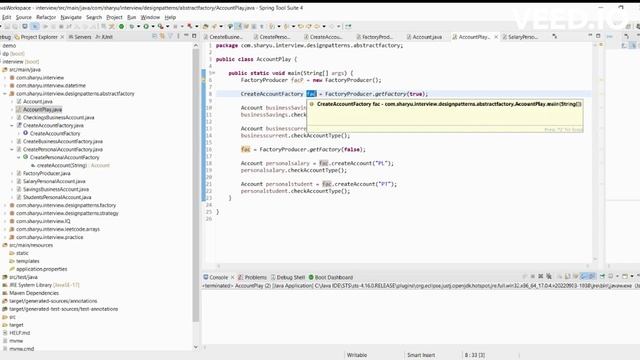Open the Problems tab

point(252,277)
